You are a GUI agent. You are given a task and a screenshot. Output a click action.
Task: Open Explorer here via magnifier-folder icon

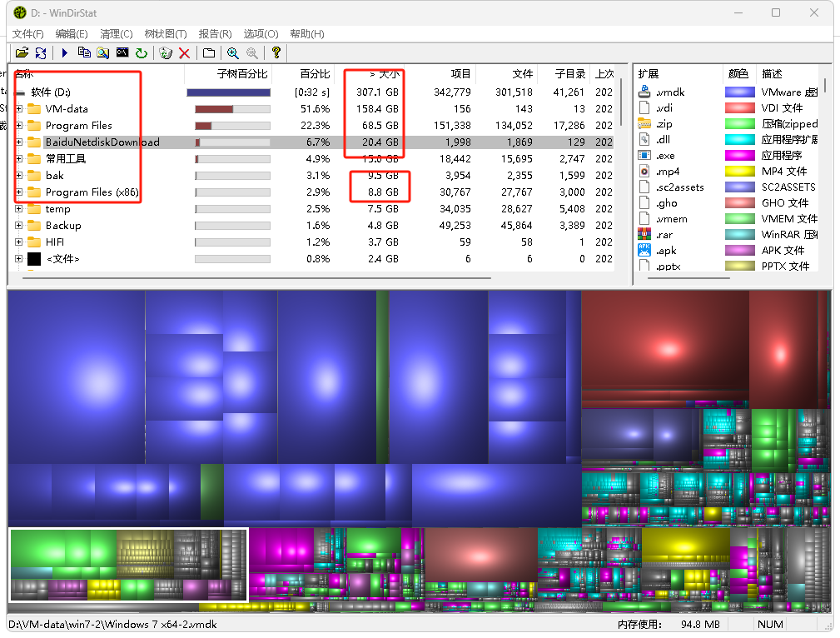[103, 52]
